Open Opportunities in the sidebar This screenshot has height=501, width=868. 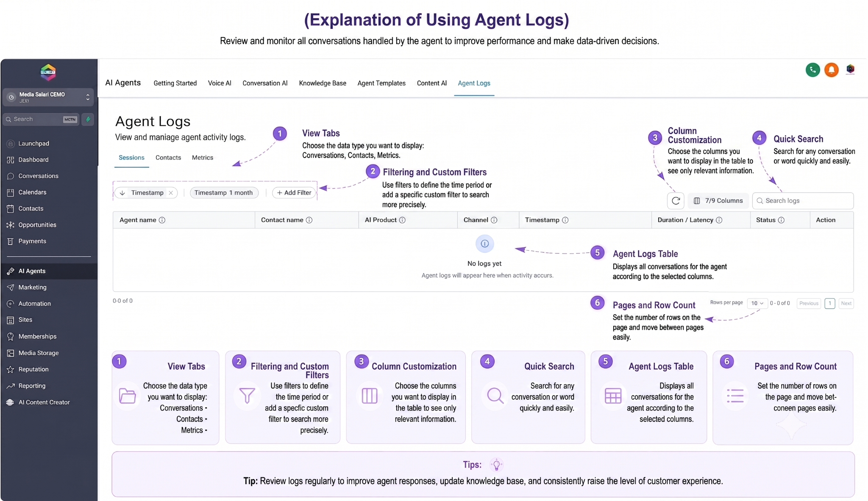click(x=37, y=225)
